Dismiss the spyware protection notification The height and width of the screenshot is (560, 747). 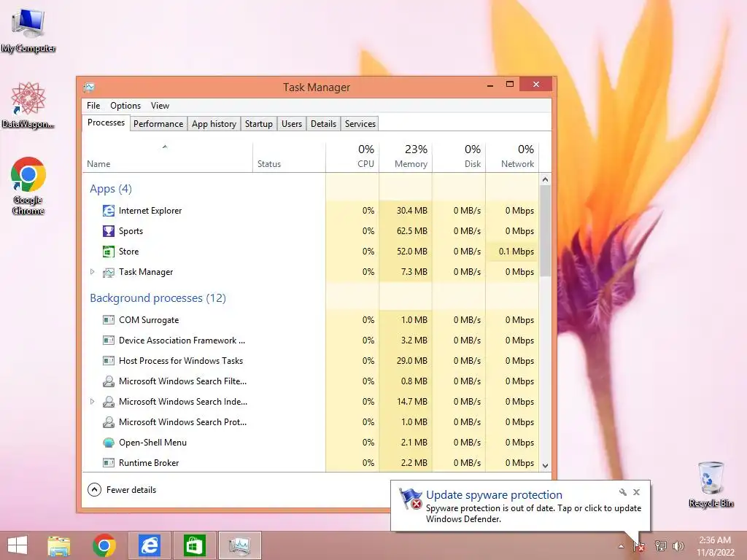point(636,492)
